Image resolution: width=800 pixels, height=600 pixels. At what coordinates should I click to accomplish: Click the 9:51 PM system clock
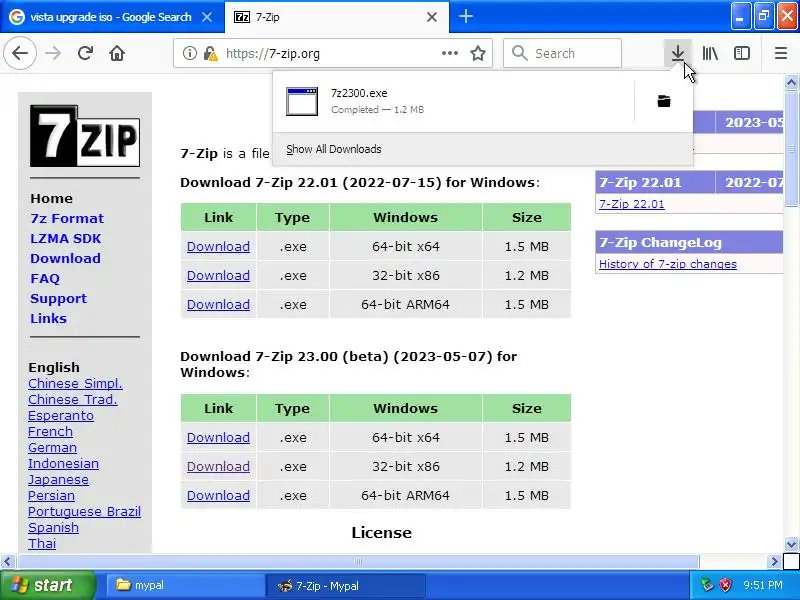[x=763, y=585]
